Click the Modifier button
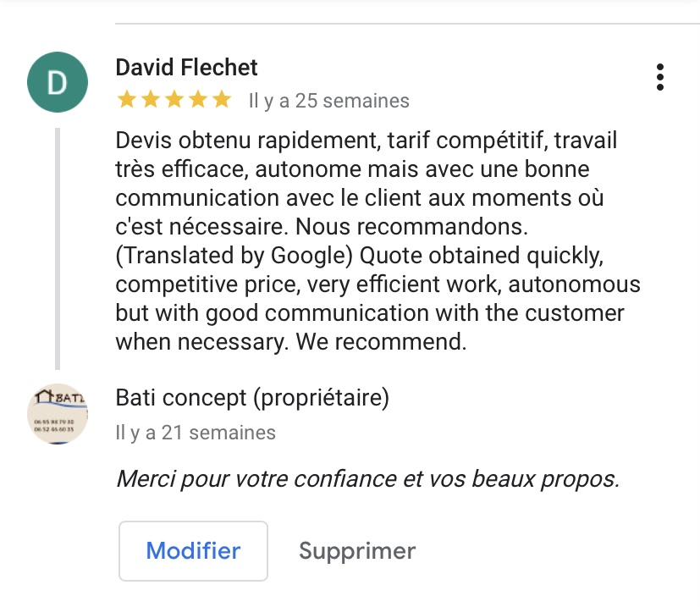Viewport: 700px width, 607px height. click(193, 551)
